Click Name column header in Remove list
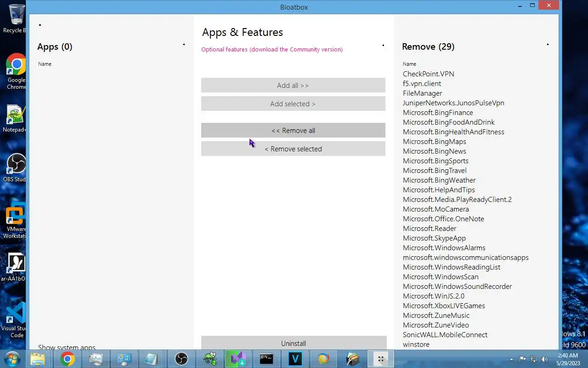The width and height of the screenshot is (588, 368). pos(409,64)
